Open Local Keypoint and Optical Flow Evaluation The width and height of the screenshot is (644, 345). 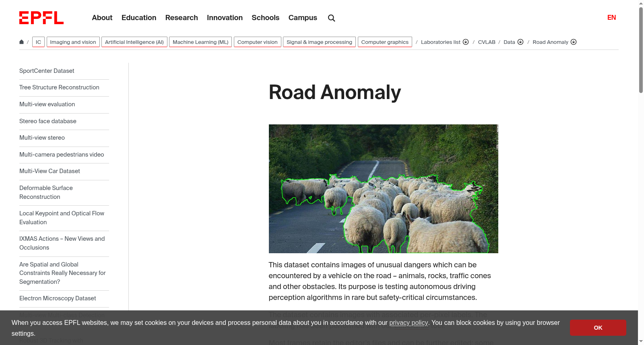(x=62, y=218)
